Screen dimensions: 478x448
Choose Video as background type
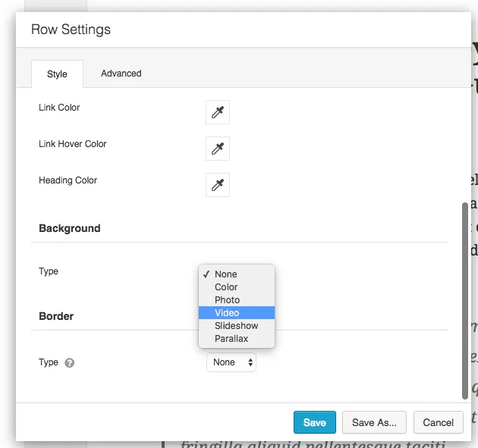227,313
